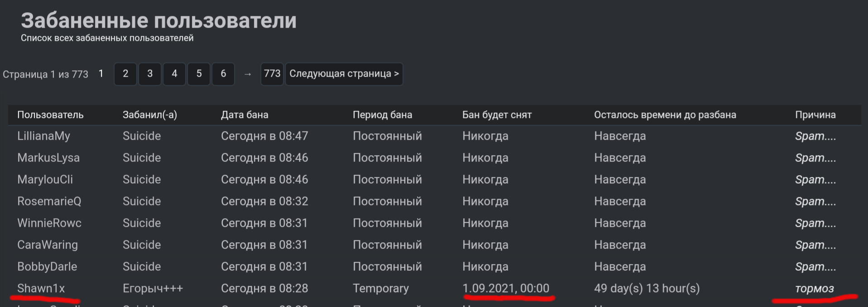Select BobbyDarle username link
Image resolution: width=868 pixels, height=307 pixels.
pyautogui.click(x=47, y=267)
